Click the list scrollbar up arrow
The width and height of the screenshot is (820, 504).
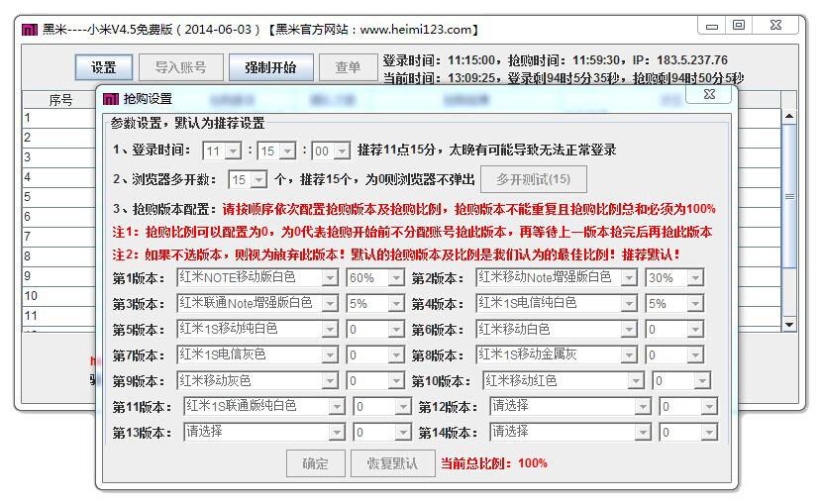coord(789,116)
